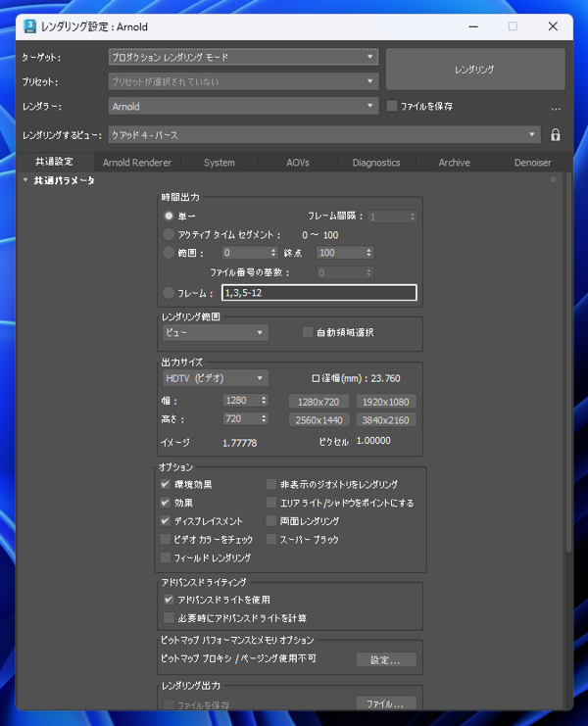The width and height of the screenshot is (588, 726).
Task: Click the レンダリング render button
Action: point(475,70)
